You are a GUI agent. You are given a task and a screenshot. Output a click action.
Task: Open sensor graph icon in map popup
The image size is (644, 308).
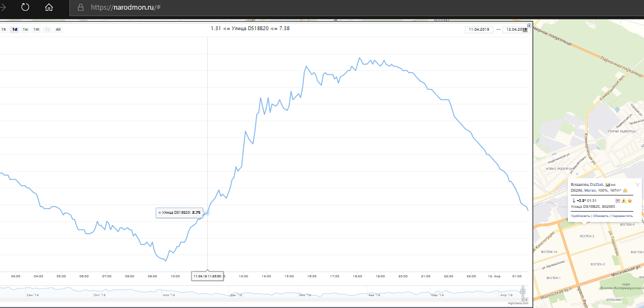pos(618,201)
